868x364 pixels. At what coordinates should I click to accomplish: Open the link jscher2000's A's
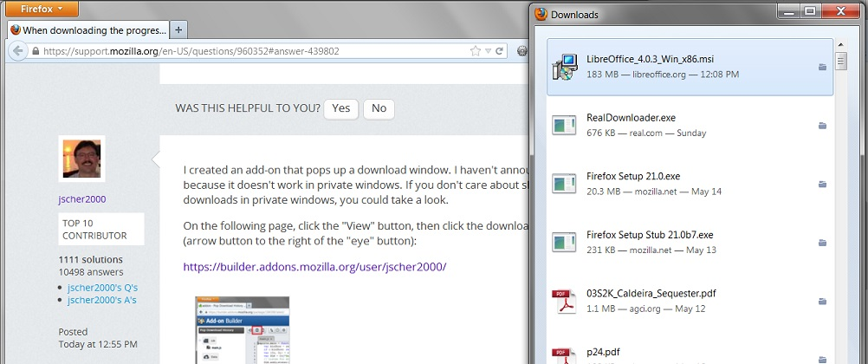102,300
